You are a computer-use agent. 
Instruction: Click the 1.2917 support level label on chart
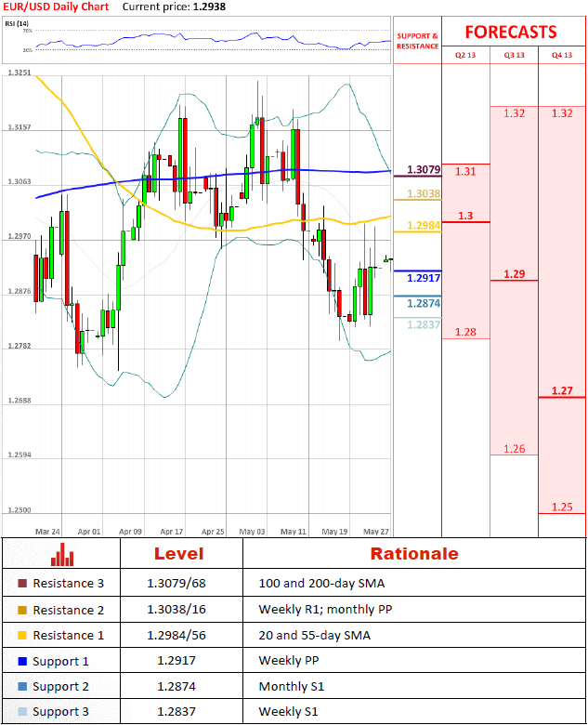coord(424,278)
